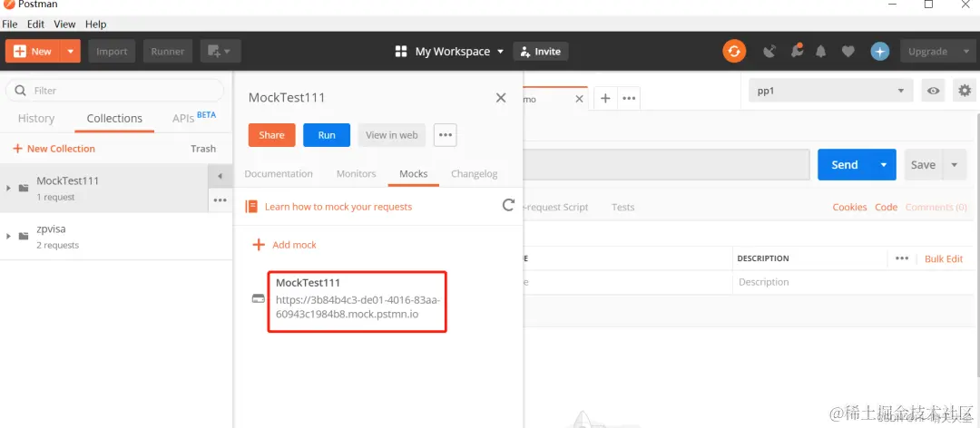Screen dimensions: 980x428
Task: Switch to the APIs BETA tab
Action: coord(194,118)
